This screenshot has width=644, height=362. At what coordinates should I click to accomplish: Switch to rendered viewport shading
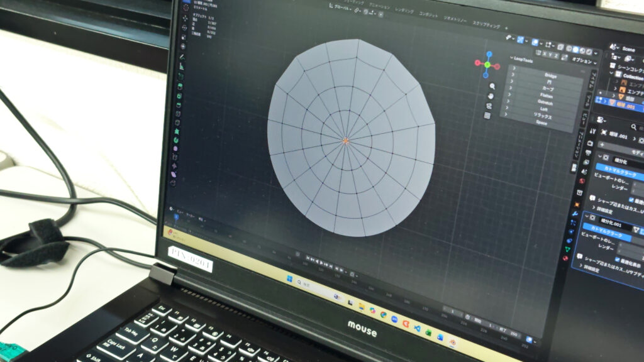tap(589, 52)
